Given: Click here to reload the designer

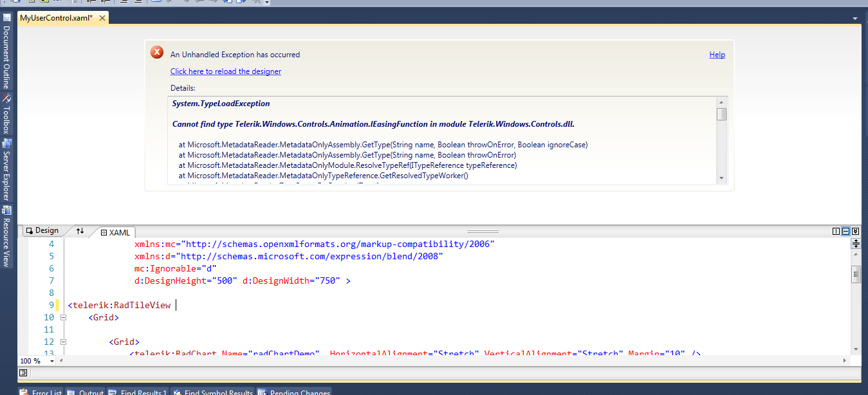Looking at the screenshot, I should click(226, 71).
